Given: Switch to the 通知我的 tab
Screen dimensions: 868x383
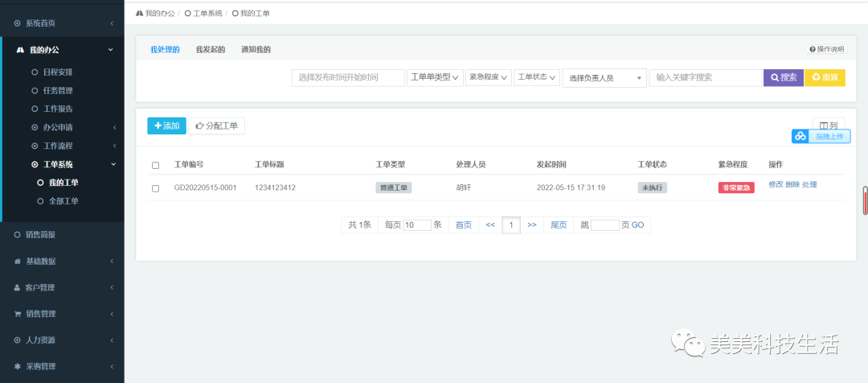Looking at the screenshot, I should (256, 50).
